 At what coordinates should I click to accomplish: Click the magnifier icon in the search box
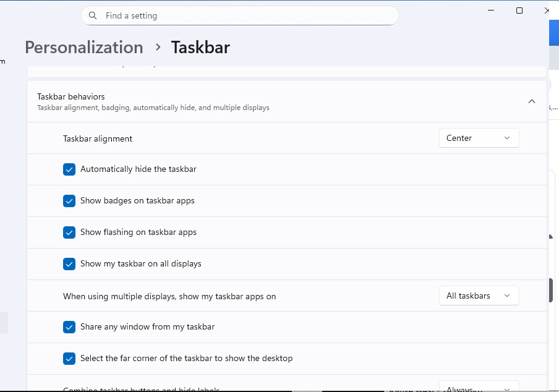93,15
